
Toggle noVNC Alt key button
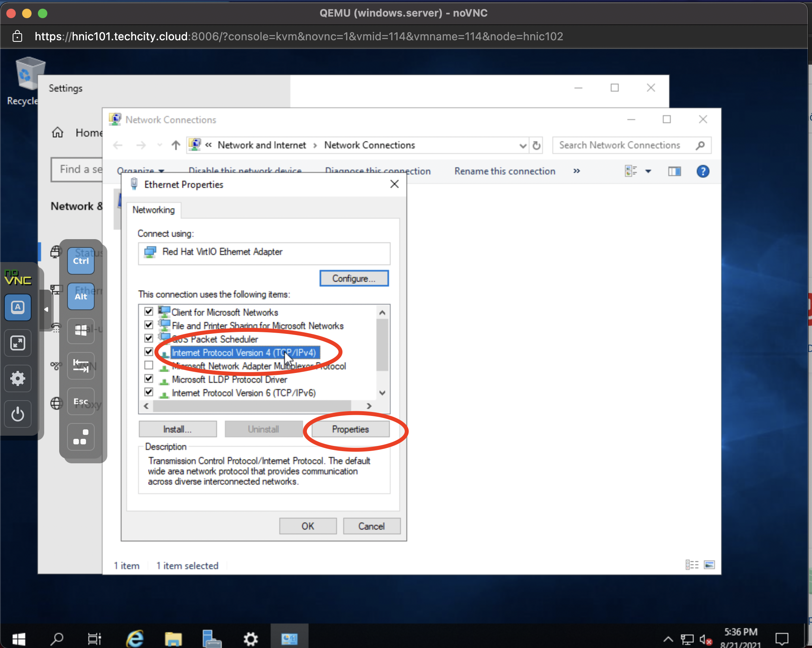[81, 296]
